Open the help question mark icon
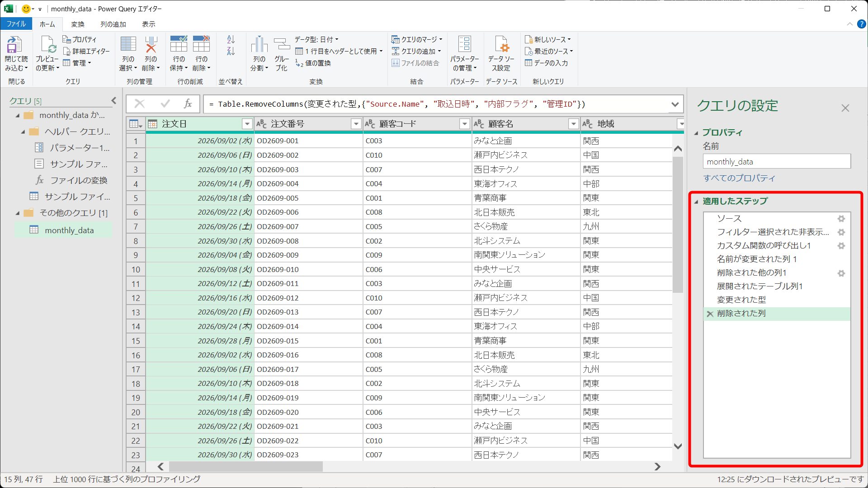Image resolution: width=868 pixels, height=488 pixels. [862, 24]
